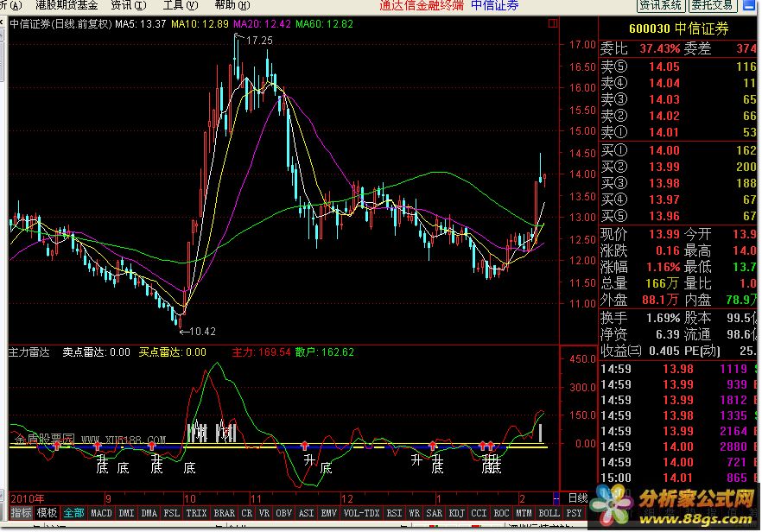Image resolution: width=762 pixels, height=532 pixels.
Task: Select the EMV indicator
Action: 329,512
